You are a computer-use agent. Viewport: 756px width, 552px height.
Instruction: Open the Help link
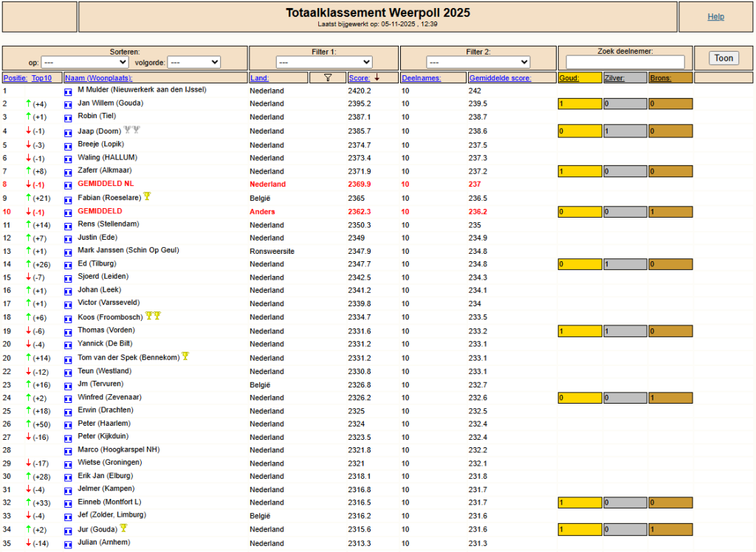(x=715, y=17)
